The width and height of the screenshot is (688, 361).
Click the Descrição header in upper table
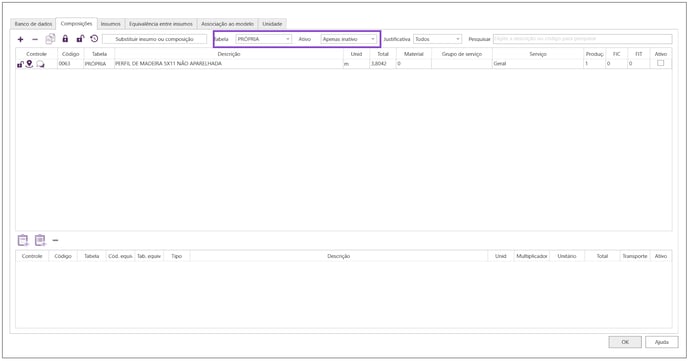pos(229,54)
